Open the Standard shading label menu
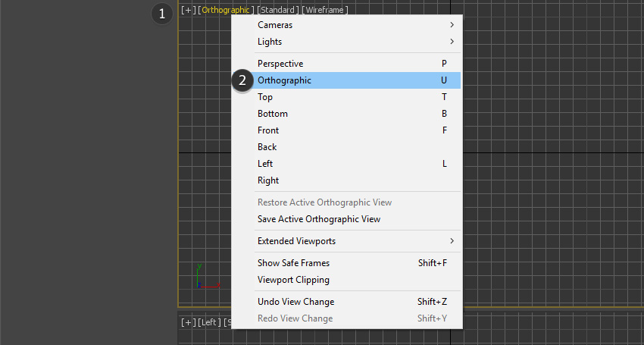 tap(277, 11)
